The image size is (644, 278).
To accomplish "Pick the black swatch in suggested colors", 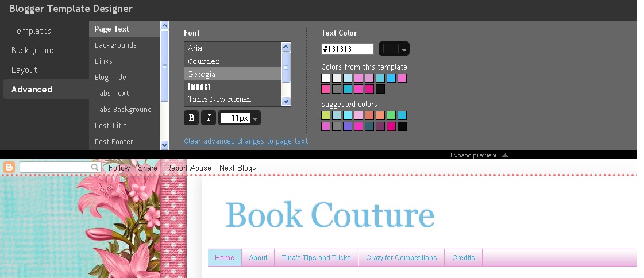I will coord(402,126).
